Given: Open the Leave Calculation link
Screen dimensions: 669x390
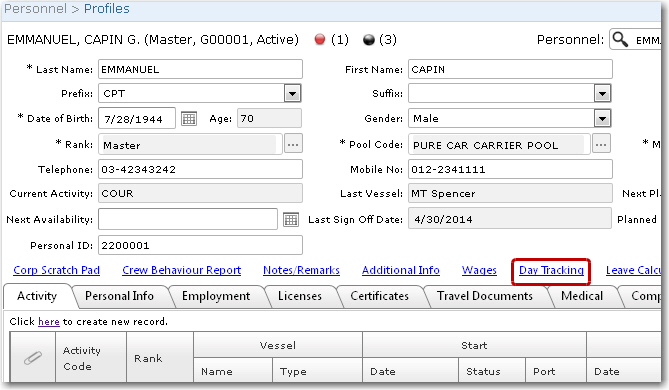Looking at the screenshot, I should point(633,270).
